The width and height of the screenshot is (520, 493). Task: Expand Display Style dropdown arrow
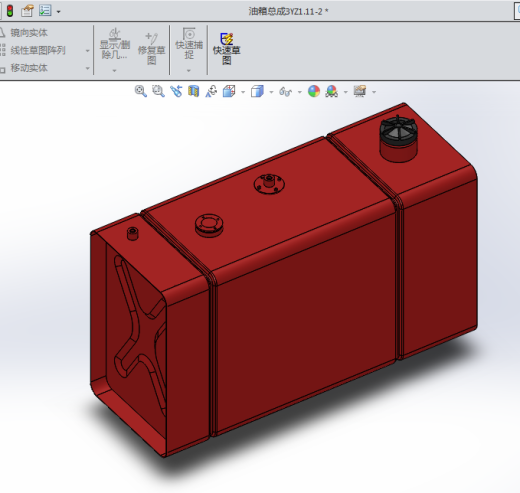point(271,92)
